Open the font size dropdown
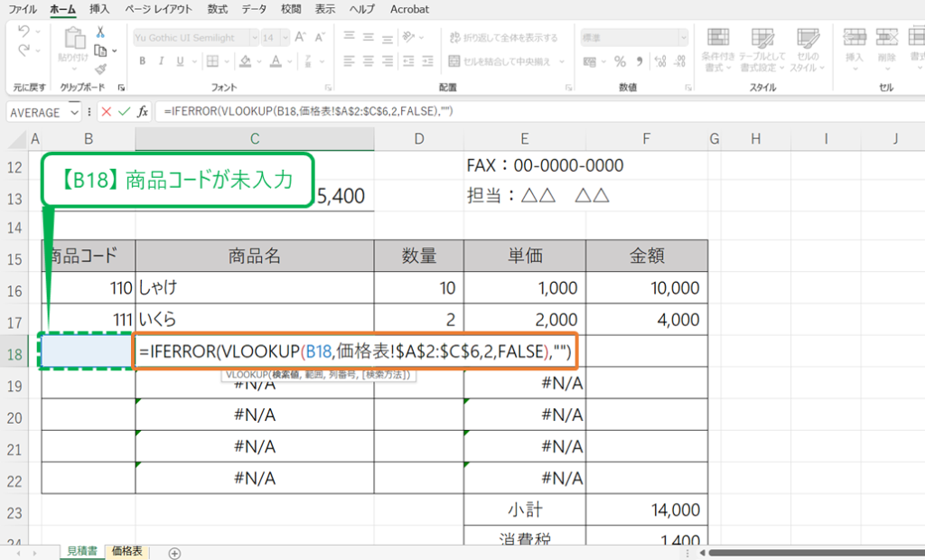 coord(285,37)
